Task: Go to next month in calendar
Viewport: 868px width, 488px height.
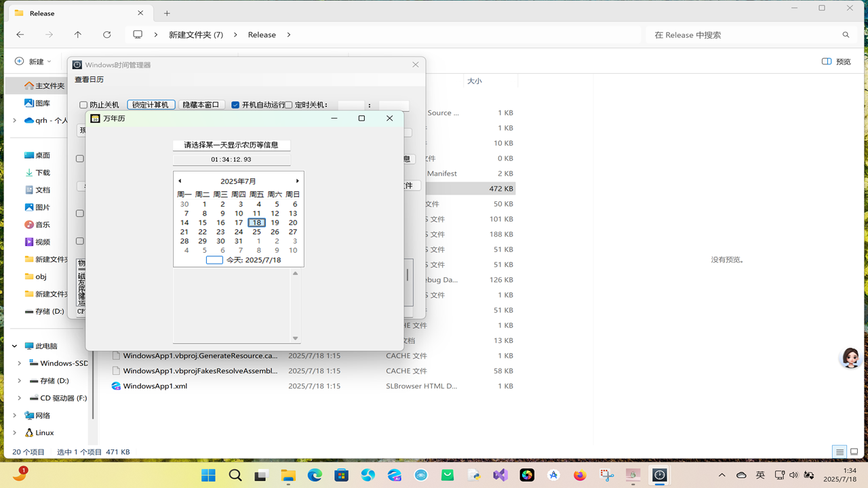Action: click(297, 181)
